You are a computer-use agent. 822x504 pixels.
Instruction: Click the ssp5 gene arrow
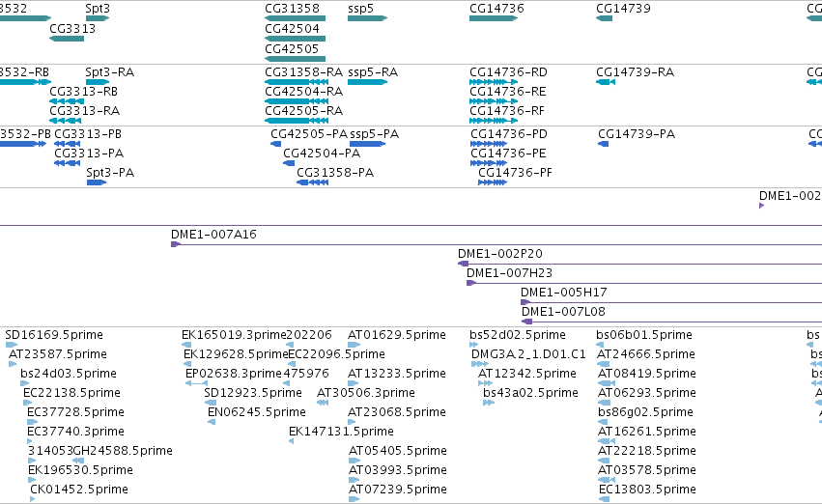pyautogui.click(x=367, y=18)
